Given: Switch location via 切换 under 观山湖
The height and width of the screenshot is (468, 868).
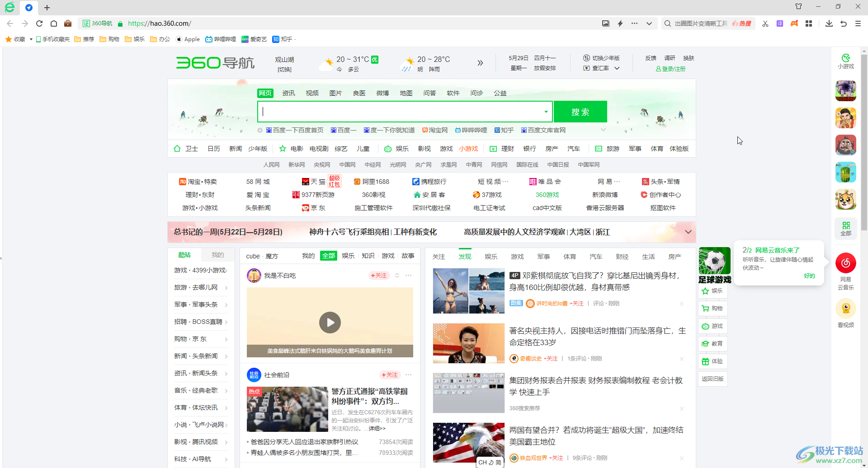Looking at the screenshot, I should (x=284, y=69).
